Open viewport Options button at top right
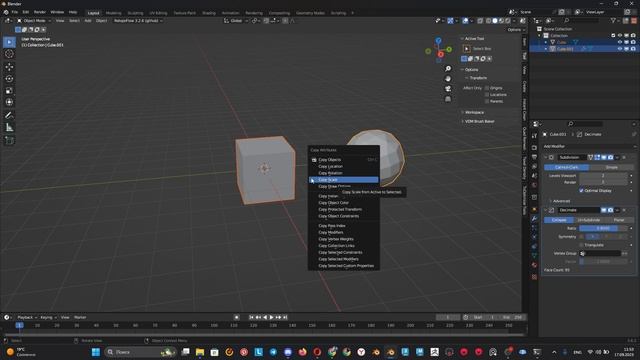Image resolution: width=640 pixels, height=360 pixels. click(516, 30)
